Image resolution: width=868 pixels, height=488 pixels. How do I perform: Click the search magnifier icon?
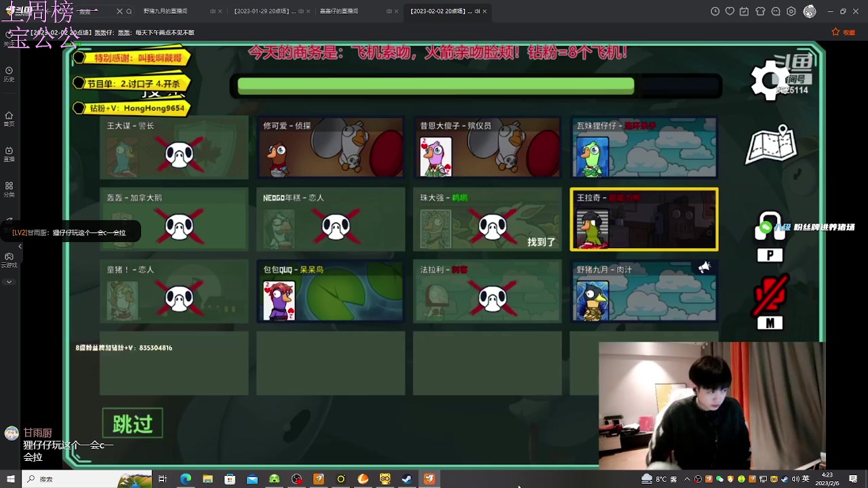point(129,12)
